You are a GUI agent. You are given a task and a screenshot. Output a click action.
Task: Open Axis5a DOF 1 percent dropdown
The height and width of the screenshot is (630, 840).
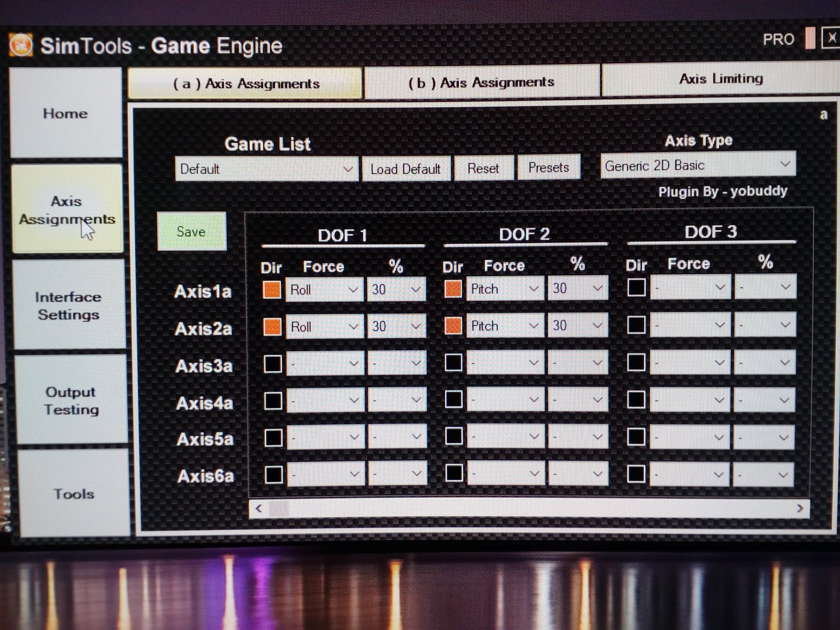pos(397,437)
